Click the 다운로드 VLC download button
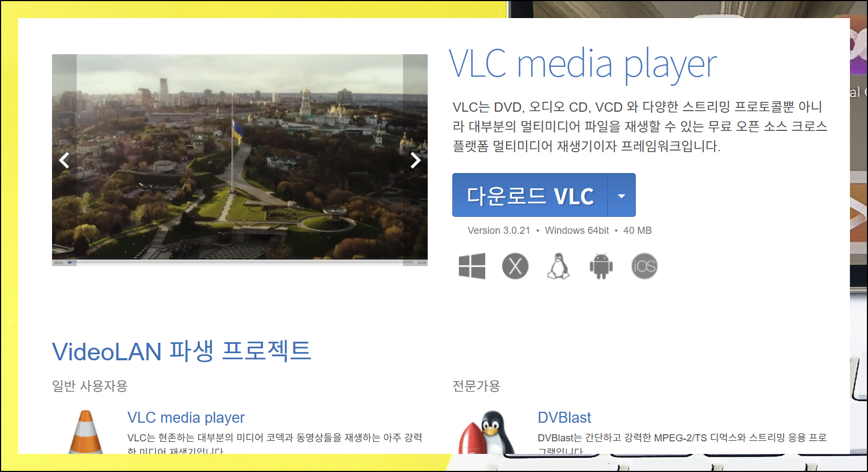The width and height of the screenshot is (868, 472). (530, 195)
